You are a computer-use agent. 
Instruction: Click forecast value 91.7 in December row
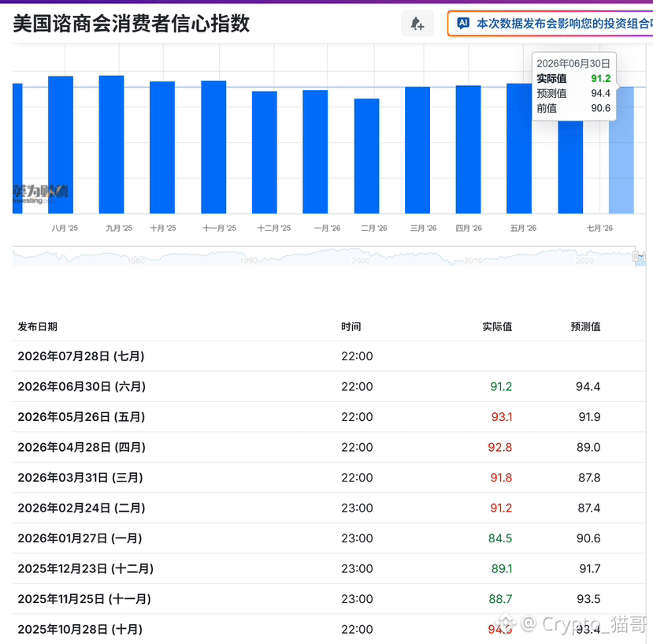point(590,569)
